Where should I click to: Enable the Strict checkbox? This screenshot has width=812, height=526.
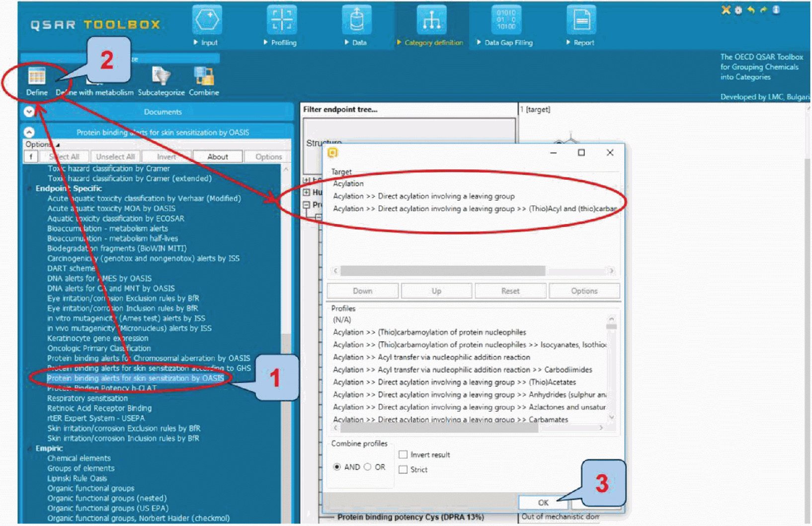tap(403, 469)
